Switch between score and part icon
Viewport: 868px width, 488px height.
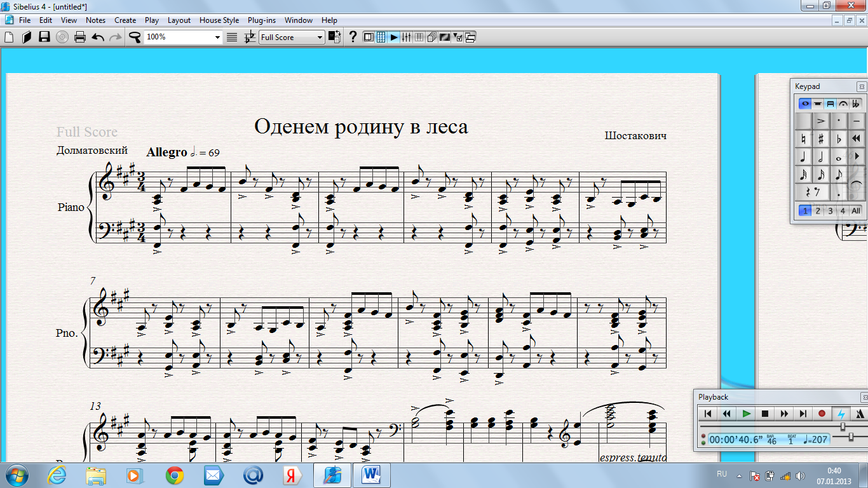(334, 37)
